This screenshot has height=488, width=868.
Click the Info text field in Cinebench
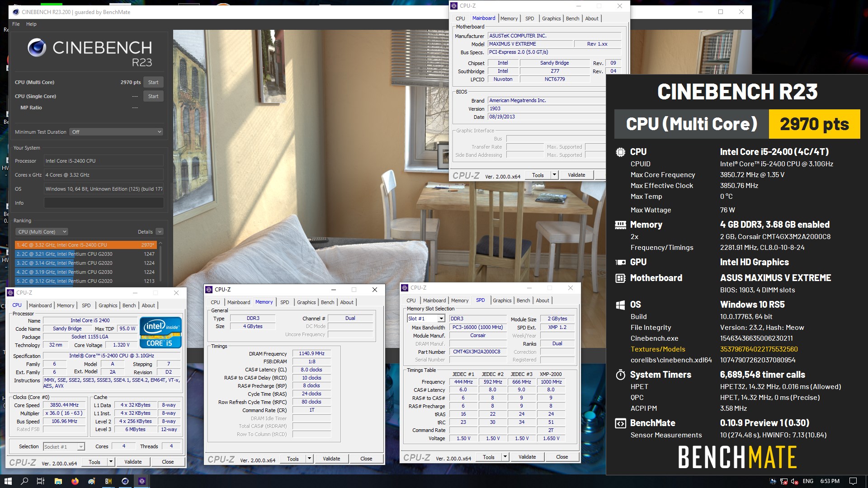(104, 203)
